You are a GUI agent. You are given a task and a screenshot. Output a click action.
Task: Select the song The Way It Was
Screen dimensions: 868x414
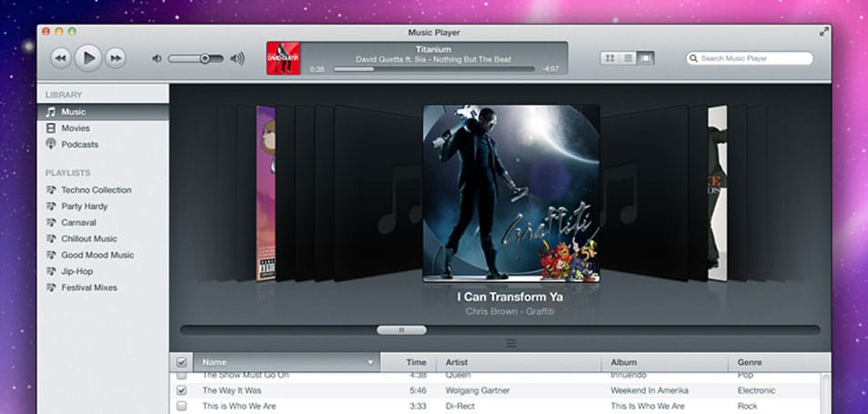(x=231, y=390)
